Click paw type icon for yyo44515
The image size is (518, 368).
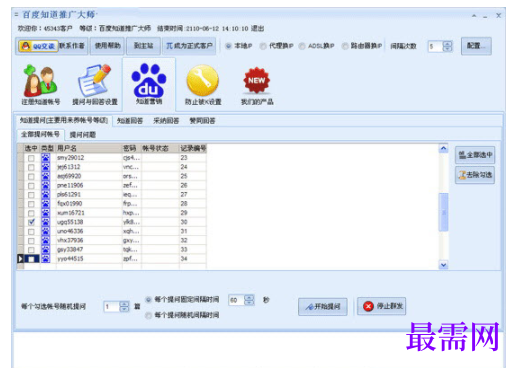pos(46,259)
